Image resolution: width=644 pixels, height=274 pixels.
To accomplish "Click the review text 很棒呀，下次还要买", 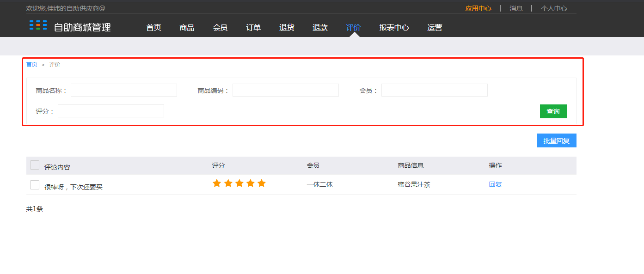I will pos(74,187).
